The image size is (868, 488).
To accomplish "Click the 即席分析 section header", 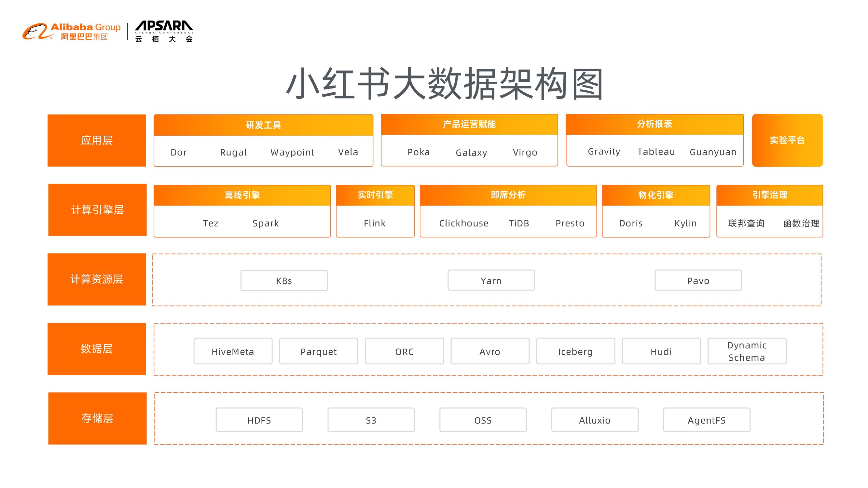I will (508, 195).
